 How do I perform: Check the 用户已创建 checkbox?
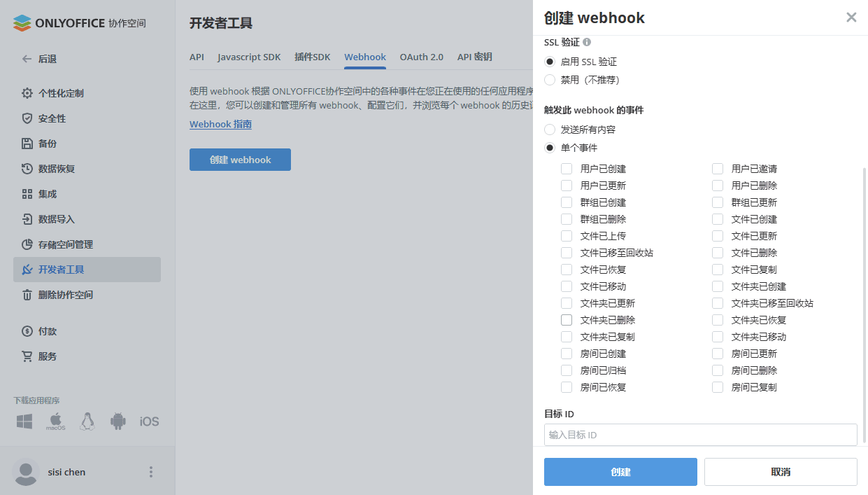567,169
